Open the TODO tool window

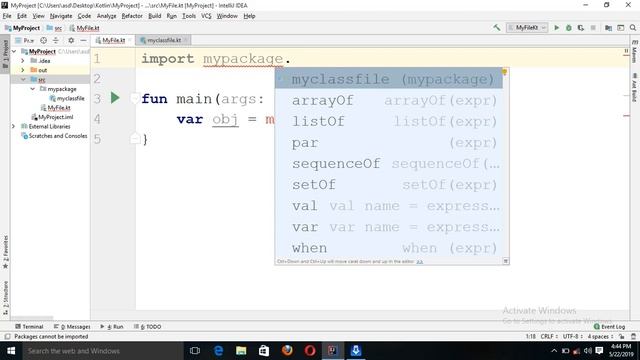(147, 327)
